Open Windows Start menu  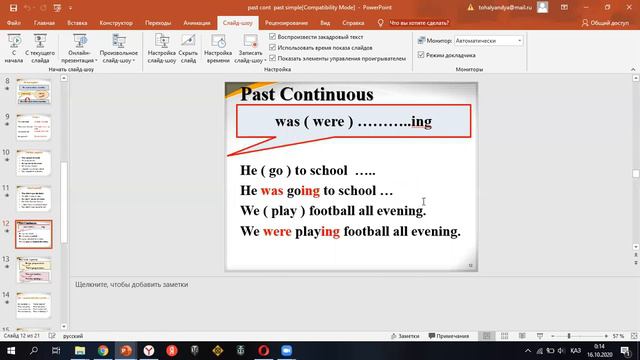click(x=11, y=351)
